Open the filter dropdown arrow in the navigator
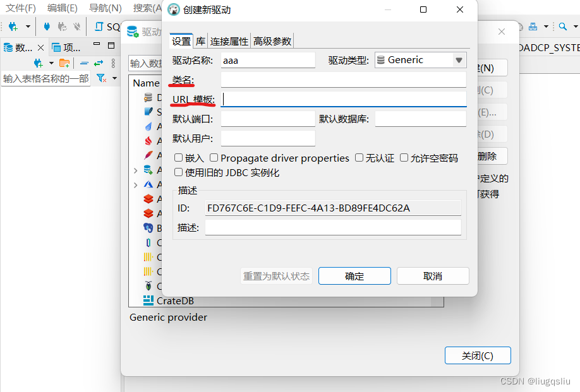The height and width of the screenshot is (392, 580). tap(114, 78)
